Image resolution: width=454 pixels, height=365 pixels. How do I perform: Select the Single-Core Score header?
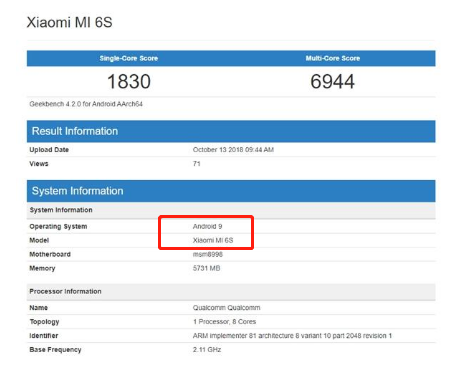129,58
